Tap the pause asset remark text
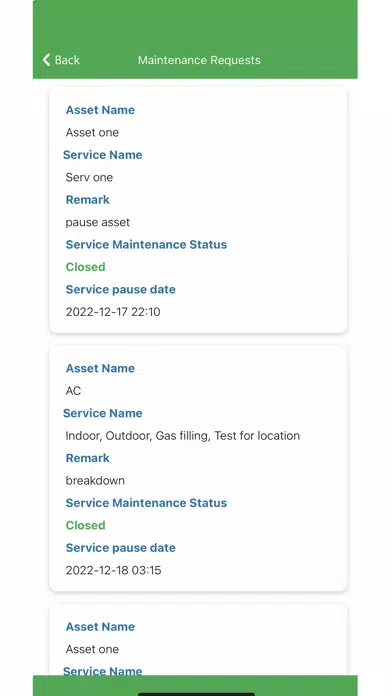This screenshot has height=696, width=392. click(98, 222)
